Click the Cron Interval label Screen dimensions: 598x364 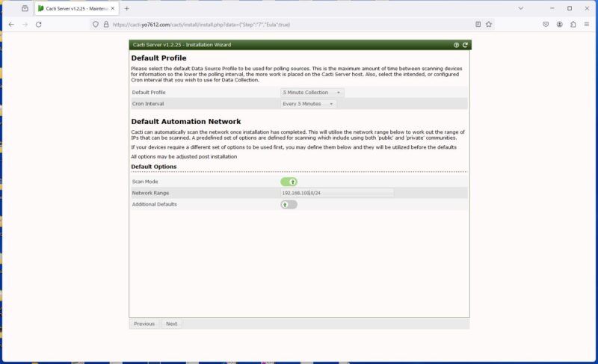[148, 104]
